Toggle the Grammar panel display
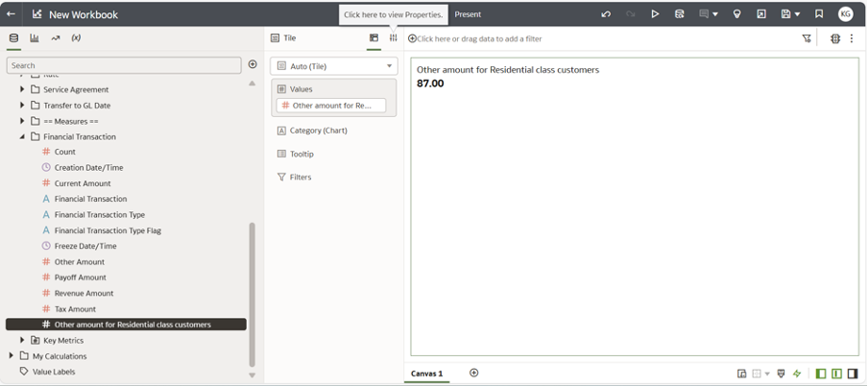 click(x=836, y=374)
